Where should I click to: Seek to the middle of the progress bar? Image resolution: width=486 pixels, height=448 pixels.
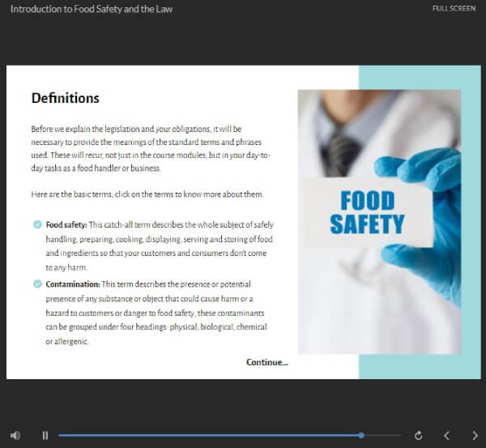[230, 435]
